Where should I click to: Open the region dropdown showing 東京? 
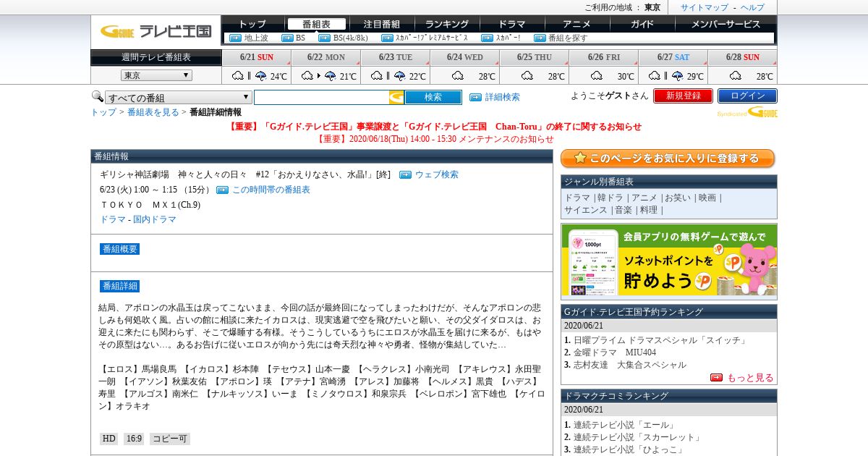(156, 75)
